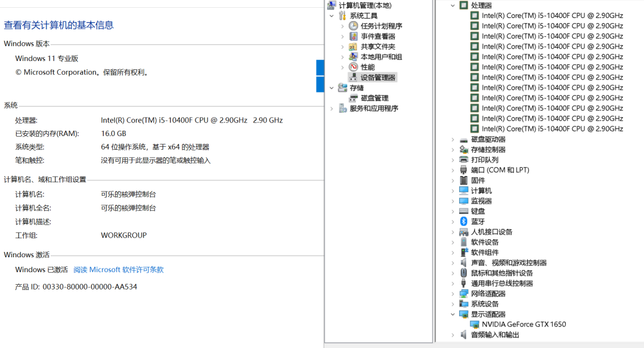Click the WORKGROUP workgroup value

click(123, 235)
